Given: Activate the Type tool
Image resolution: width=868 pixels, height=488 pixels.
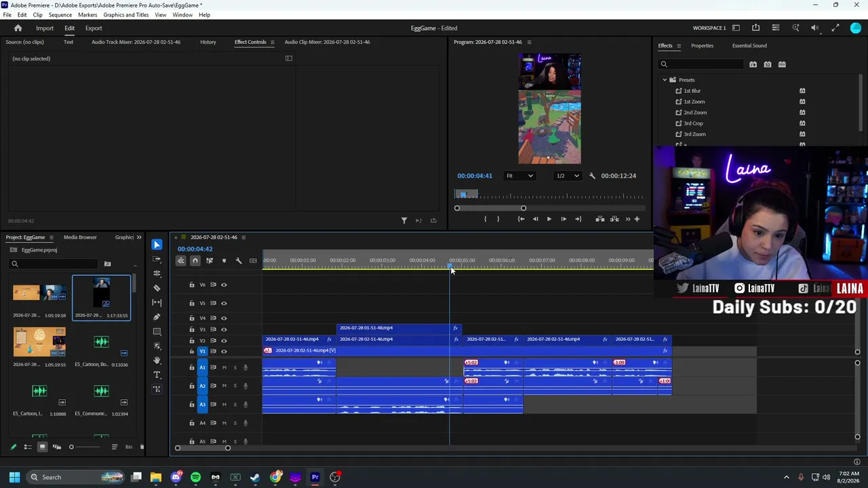Looking at the screenshot, I should point(157,375).
